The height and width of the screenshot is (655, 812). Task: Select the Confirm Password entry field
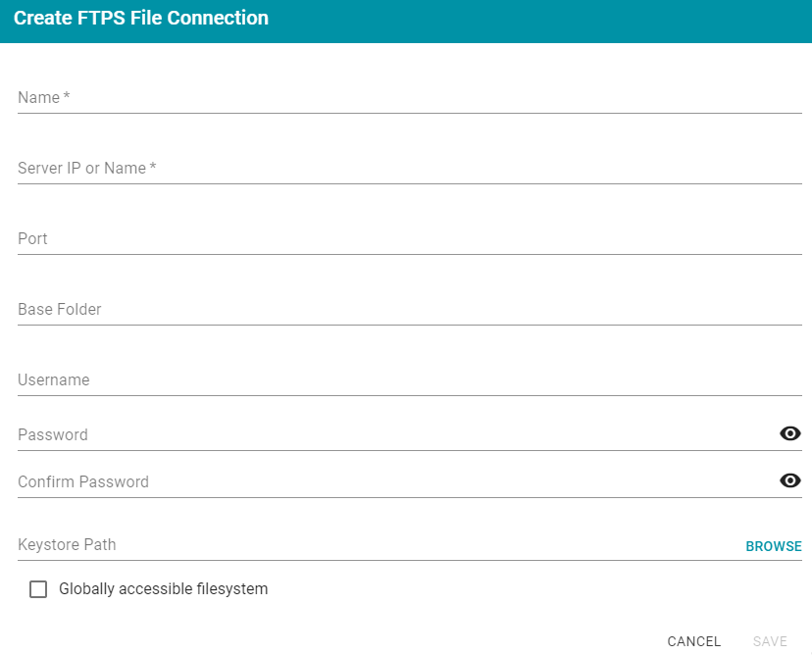396,481
